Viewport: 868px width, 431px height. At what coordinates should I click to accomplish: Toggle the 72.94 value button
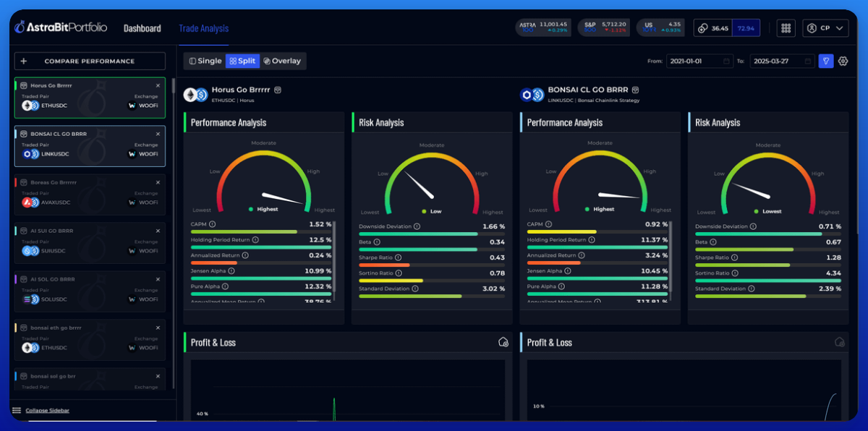(x=746, y=28)
